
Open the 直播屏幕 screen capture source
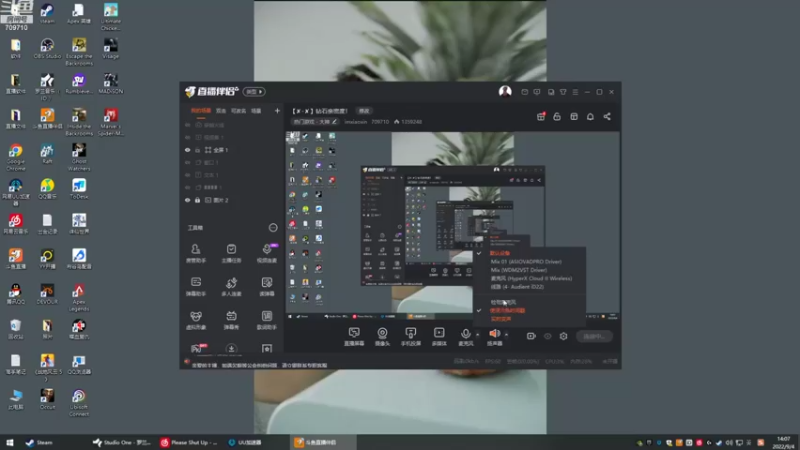pos(354,337)
